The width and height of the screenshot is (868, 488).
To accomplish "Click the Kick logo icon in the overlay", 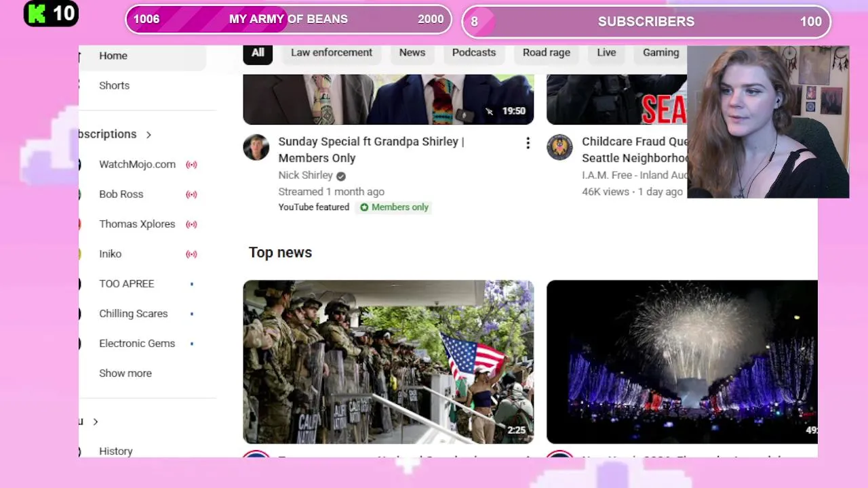I will pos(37,14).
